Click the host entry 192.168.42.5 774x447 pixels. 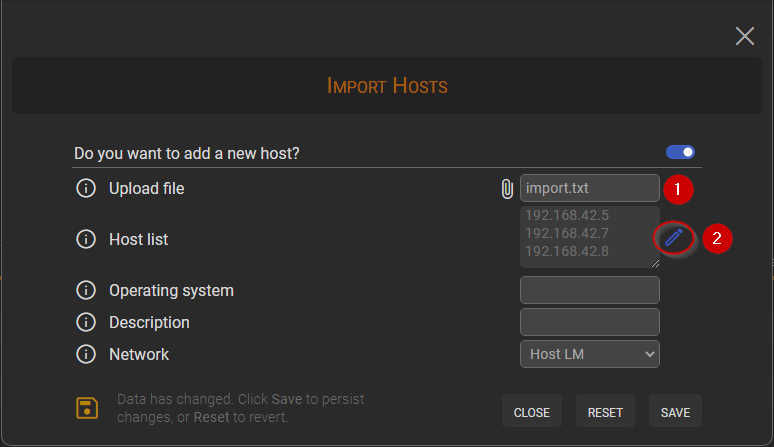click(x=567, y=215)
